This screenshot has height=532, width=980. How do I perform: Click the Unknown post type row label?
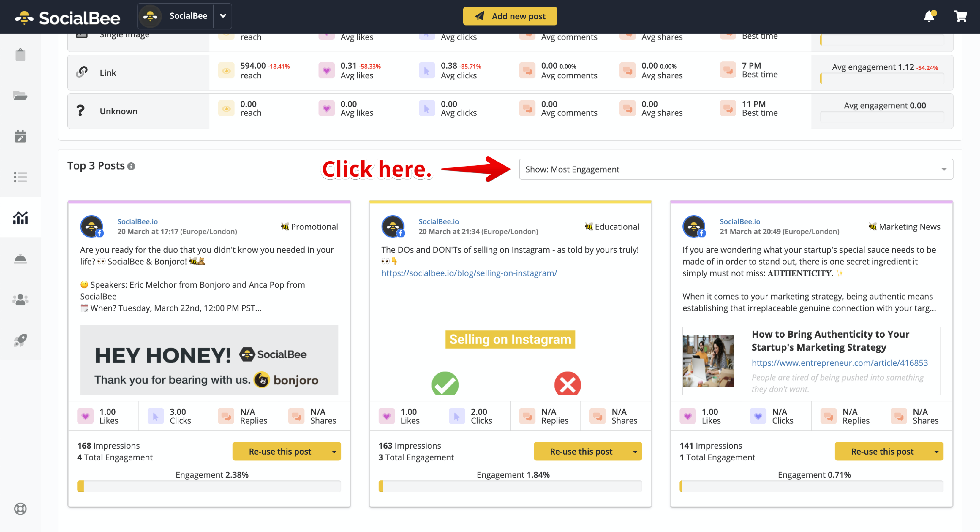pyautogui.click(x=118, y=111)
